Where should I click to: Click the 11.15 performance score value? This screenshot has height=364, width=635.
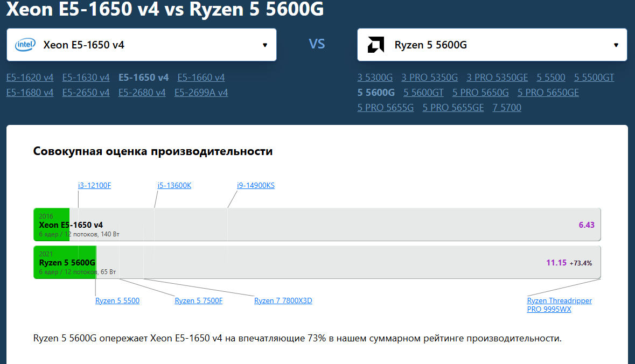pos(556,263)
